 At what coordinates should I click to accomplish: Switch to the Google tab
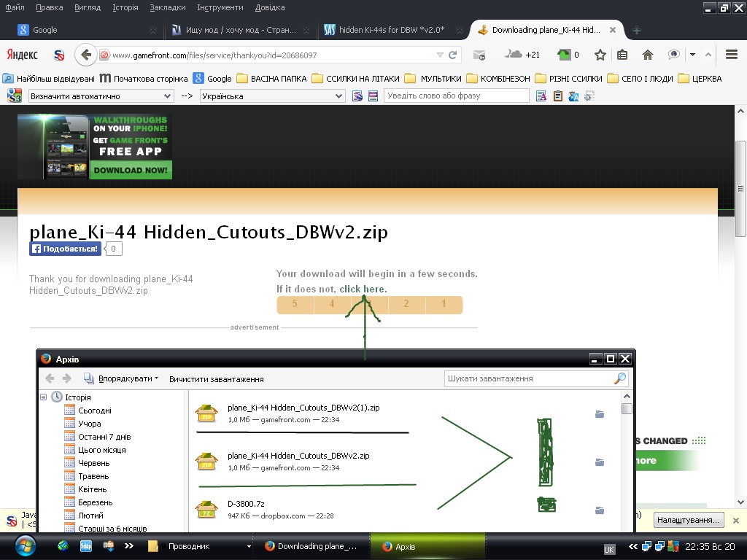[x=86, y=30]
